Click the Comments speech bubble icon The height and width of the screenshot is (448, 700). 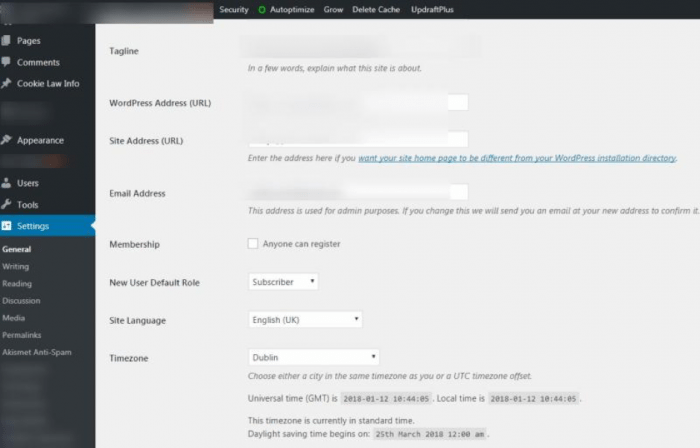click(x=6, y=62)
